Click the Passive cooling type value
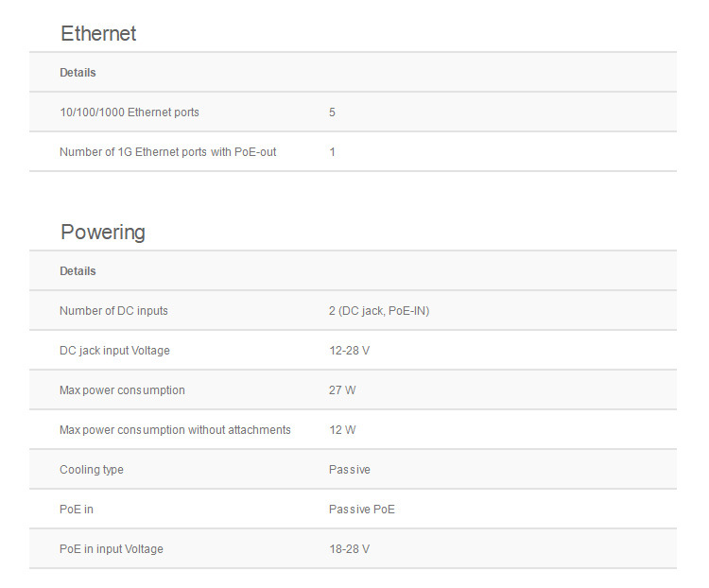Image resolution: width=709 pixels, height=588 pixels. click(350, 470)
